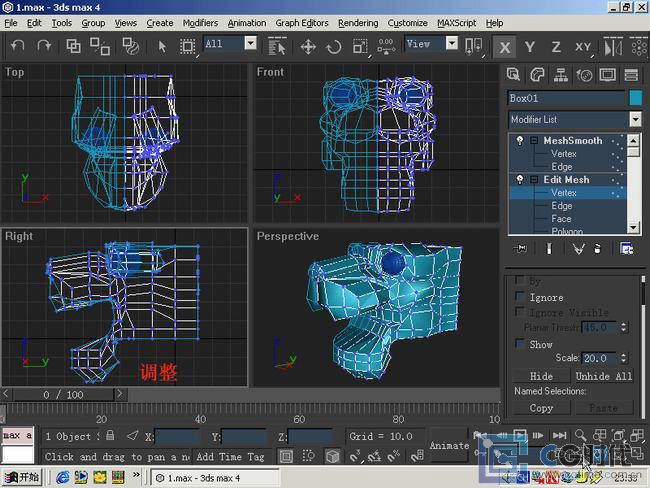Switch to the Modify command panel
650x488 pixels.
pyautogui.click(x=537, y=75)
